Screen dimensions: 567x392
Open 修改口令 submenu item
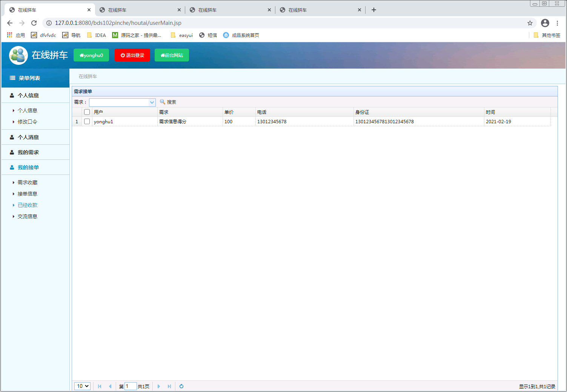tap(28, 122)
